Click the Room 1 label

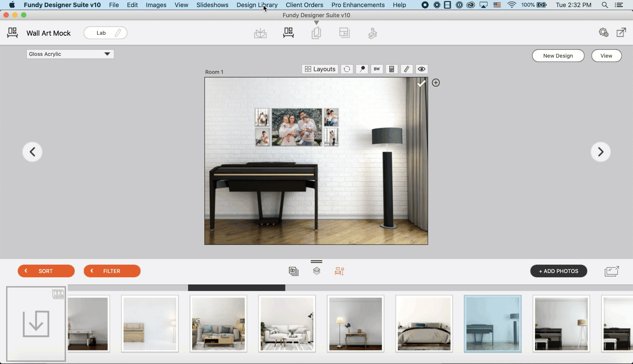[x=214, y=72]
